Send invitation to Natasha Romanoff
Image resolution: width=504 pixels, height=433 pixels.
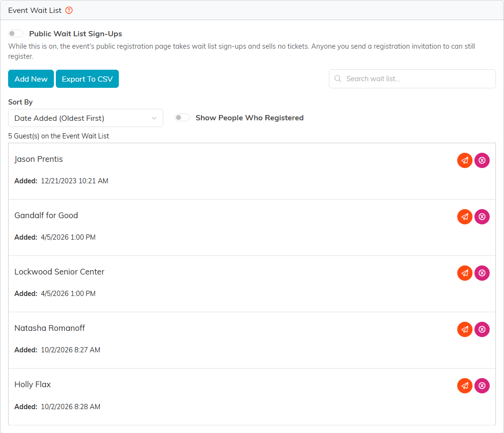click(x=464, y=329)
